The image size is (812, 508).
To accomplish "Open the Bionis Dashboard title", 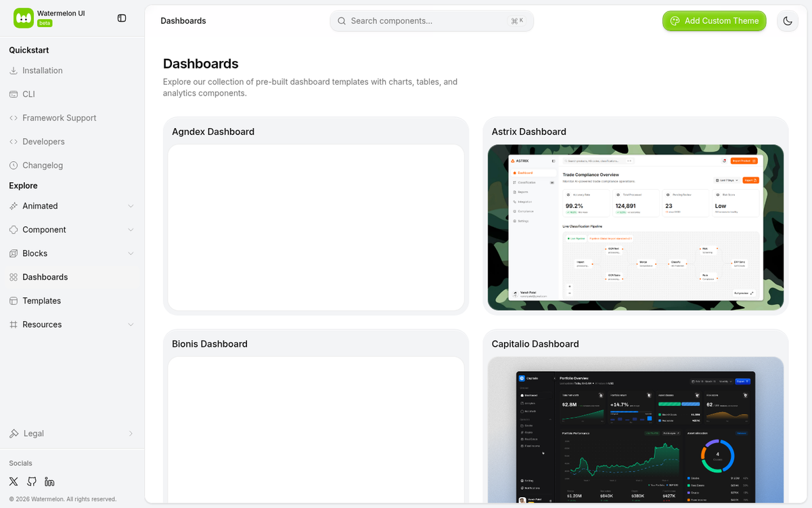I will point(210,344).
